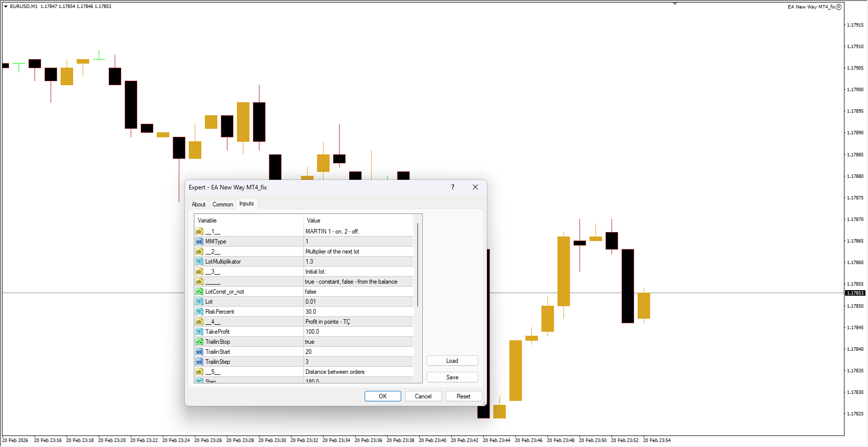Switch to the Common tab
The width and height of the screenshot is (868, 447).
coord(222,204)
